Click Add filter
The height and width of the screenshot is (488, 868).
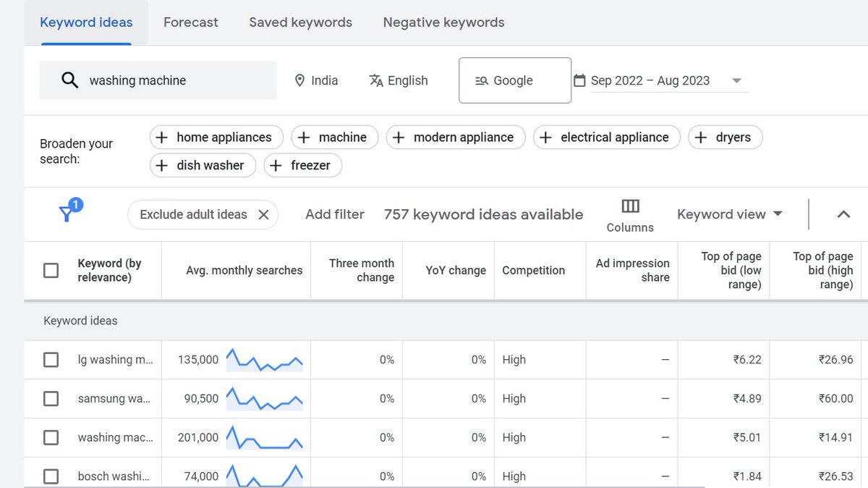coord(335,214)
